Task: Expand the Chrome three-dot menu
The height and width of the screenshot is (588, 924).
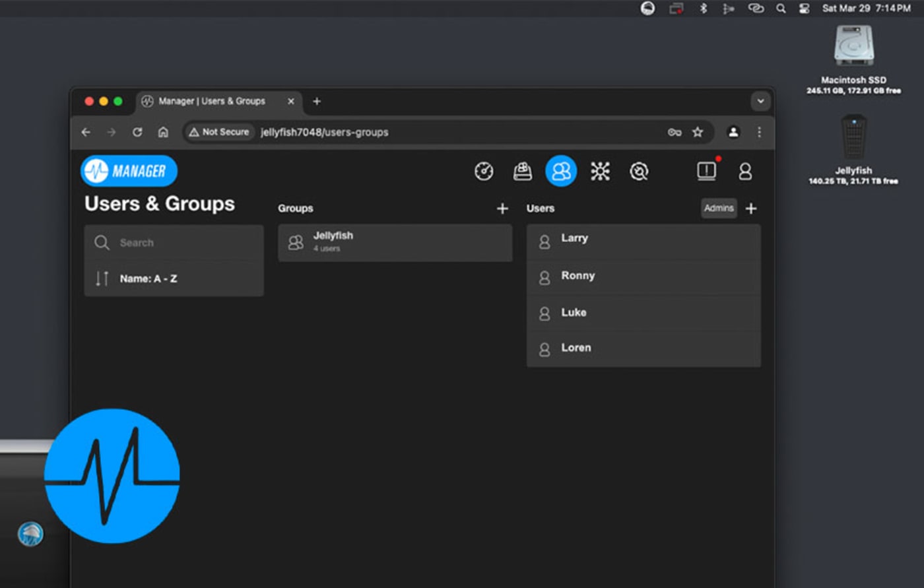Action: (759, 132)
